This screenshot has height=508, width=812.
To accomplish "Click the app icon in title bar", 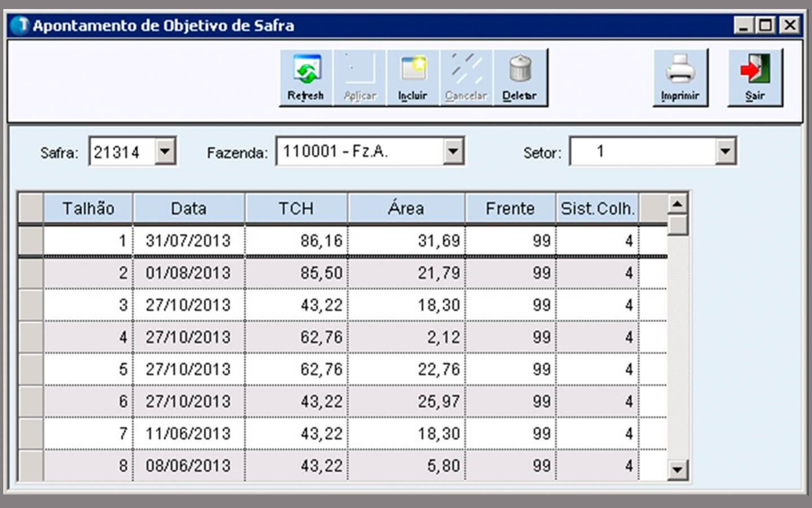I will pyautogui.click(x=20, y=25).
